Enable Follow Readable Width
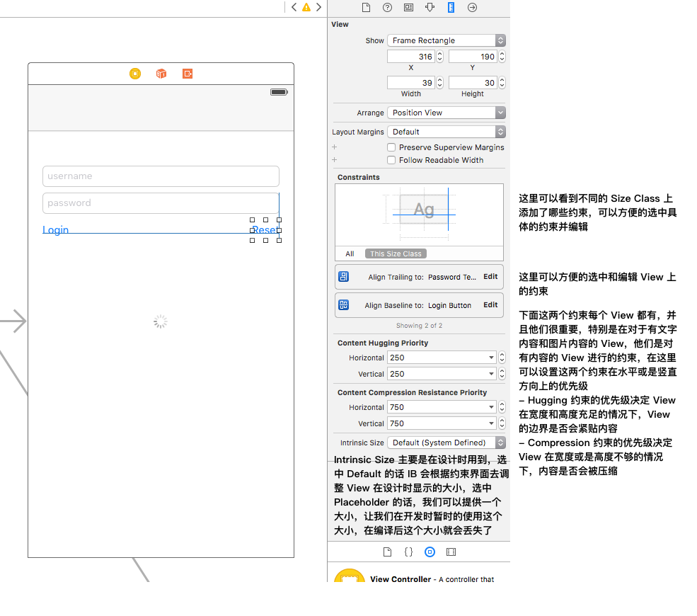697x616 pixels. coord(391,160)
